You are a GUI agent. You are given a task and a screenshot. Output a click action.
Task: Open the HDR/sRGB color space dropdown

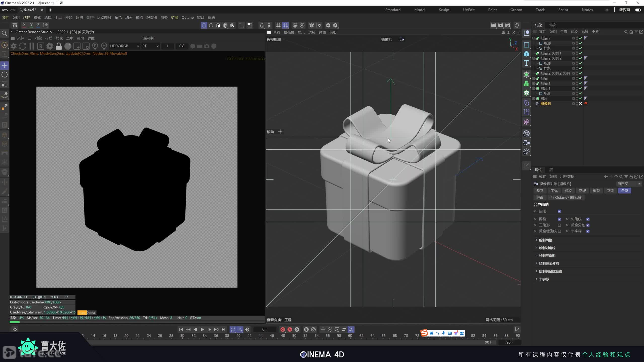coord(125,46)
